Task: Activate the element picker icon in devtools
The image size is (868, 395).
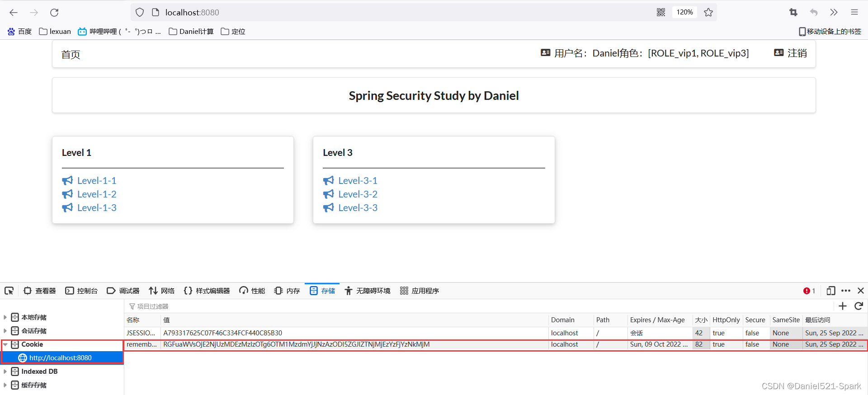Action: coord(9,291)
